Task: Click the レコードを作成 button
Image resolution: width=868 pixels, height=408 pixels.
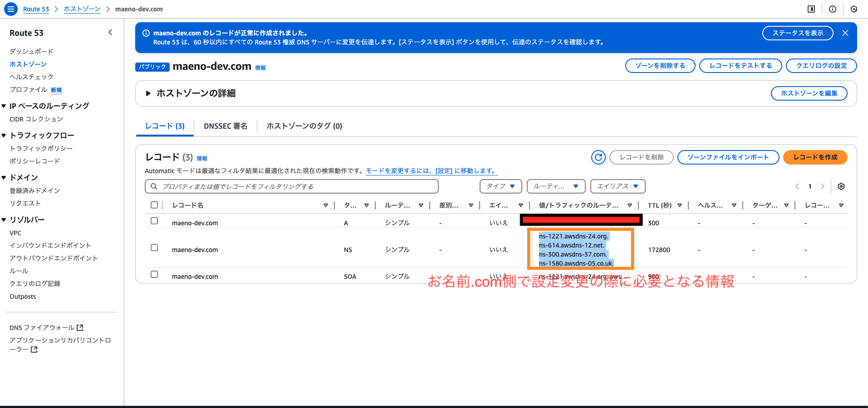Action: (x=814, y=157)
